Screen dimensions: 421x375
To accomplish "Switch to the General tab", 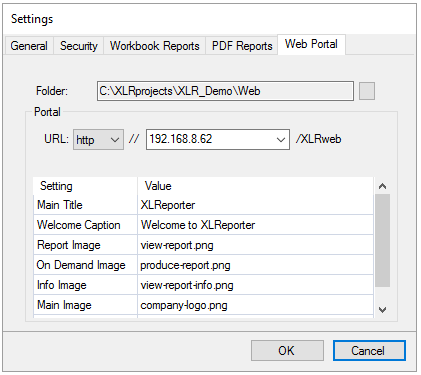I will pos(29,46).
